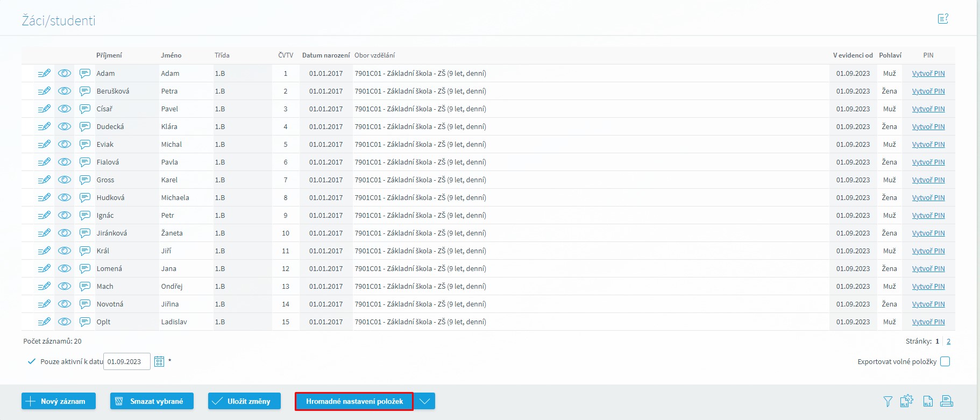Create PIN for Král Jiří
Image resolution: width=980 pixels, height=420 pixels.
tap(928, 251)
